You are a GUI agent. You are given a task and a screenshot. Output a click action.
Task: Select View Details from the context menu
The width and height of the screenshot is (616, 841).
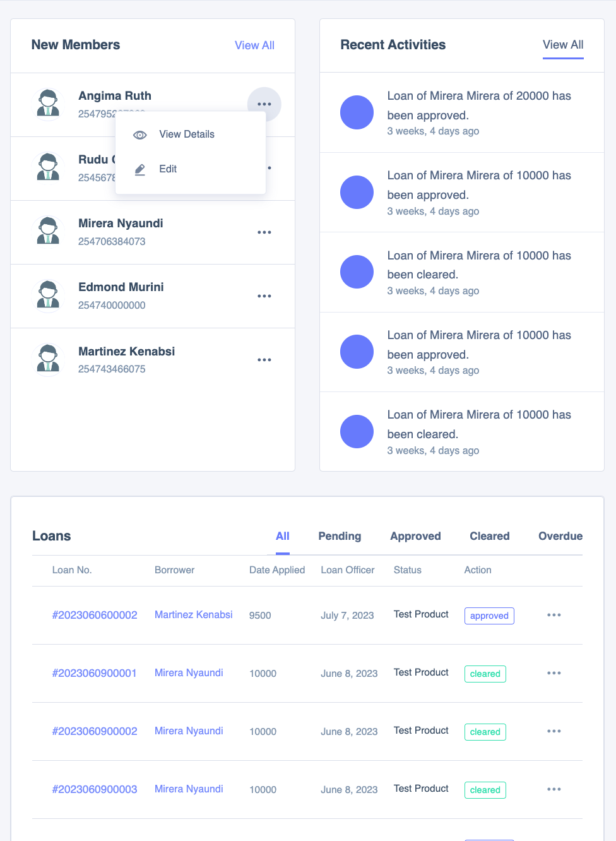187,134
